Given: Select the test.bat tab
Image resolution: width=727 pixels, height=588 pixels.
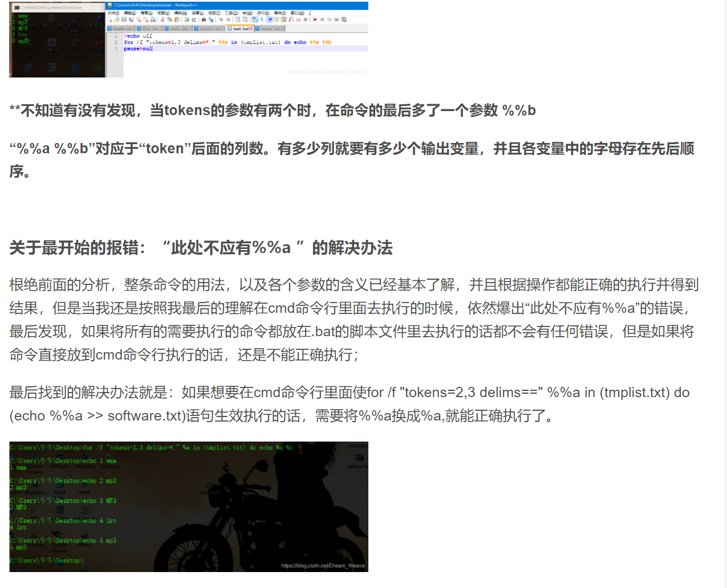Looking at the screenshot, I should [x=239, y=27].
